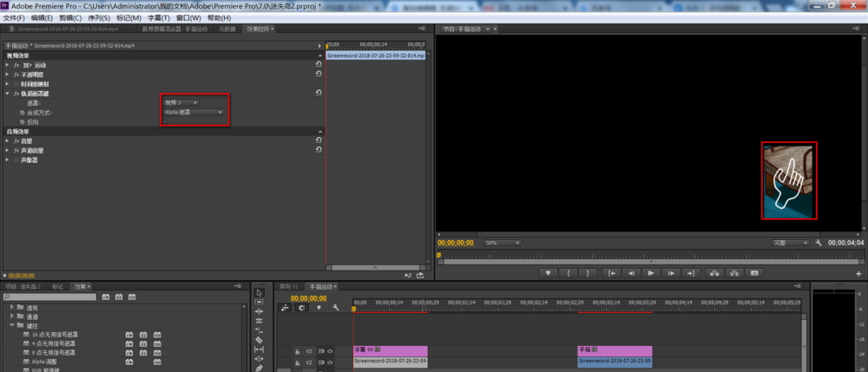Click the Export Frame camera icon
This screenshot has width=868, height=372.
coord(754,272)
